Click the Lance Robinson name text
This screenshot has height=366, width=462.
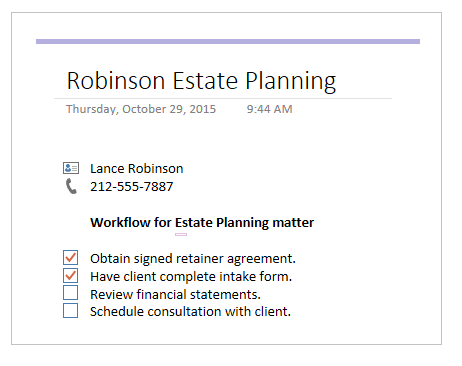click(x=137, y=169)
